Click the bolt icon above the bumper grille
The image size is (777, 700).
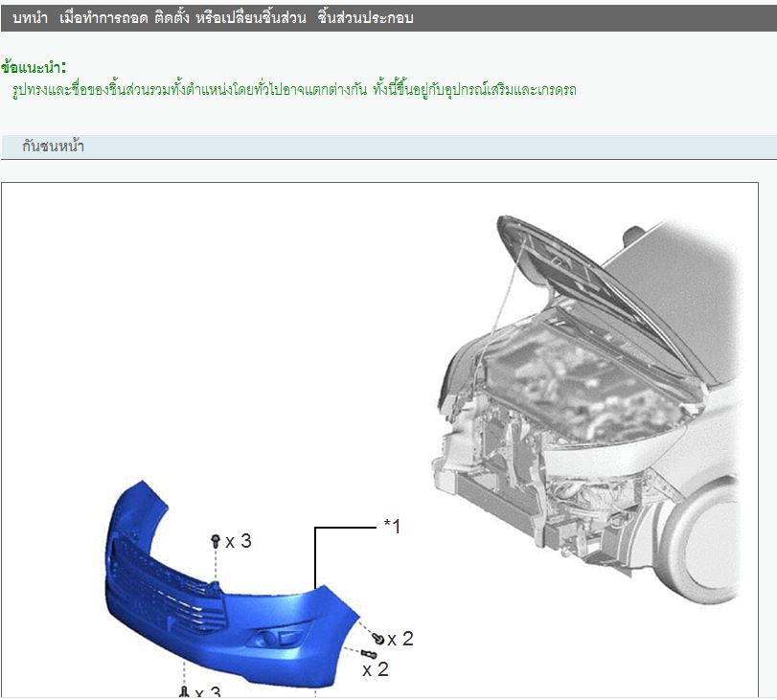216,542
